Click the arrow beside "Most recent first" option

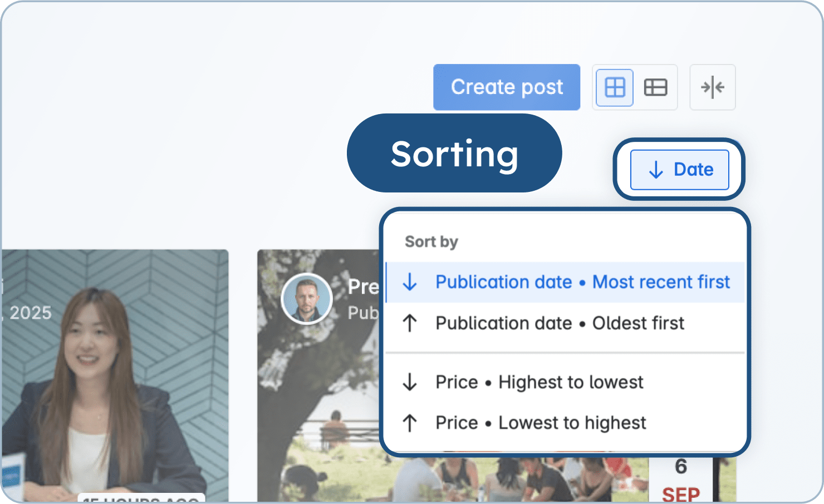point(410,282)
